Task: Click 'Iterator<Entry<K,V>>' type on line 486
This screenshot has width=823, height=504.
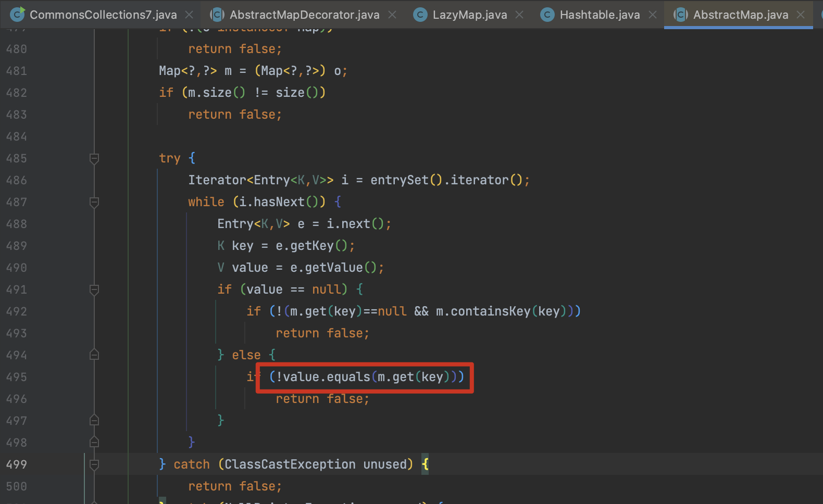Action: tap(261, 180)
